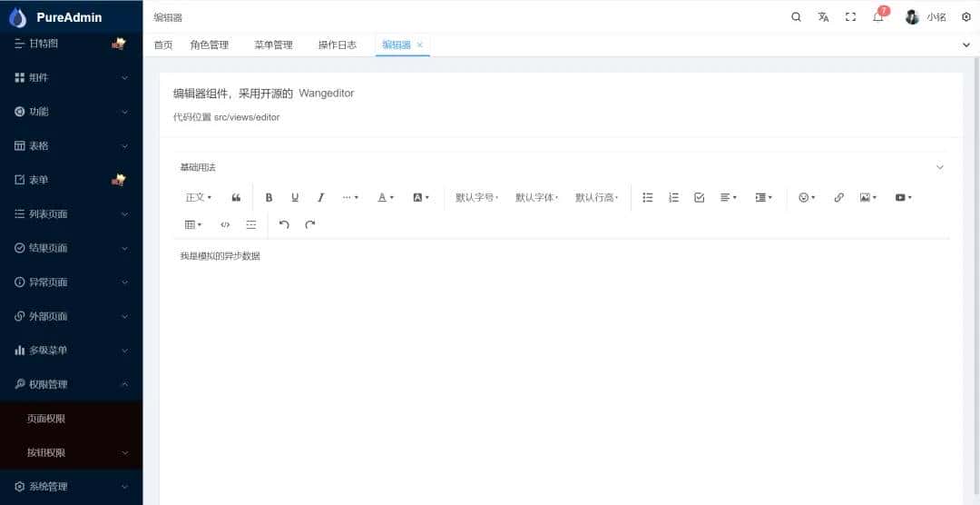
Task: Insert a divider line
Action: pos(251,224)
